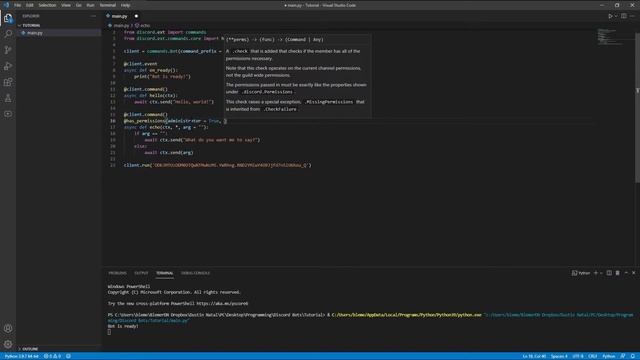Image resolution: width=640 pixels, height=360 pixels.
Task: Switch to the PROBLEMS panel tab
Action: point(118,273)
